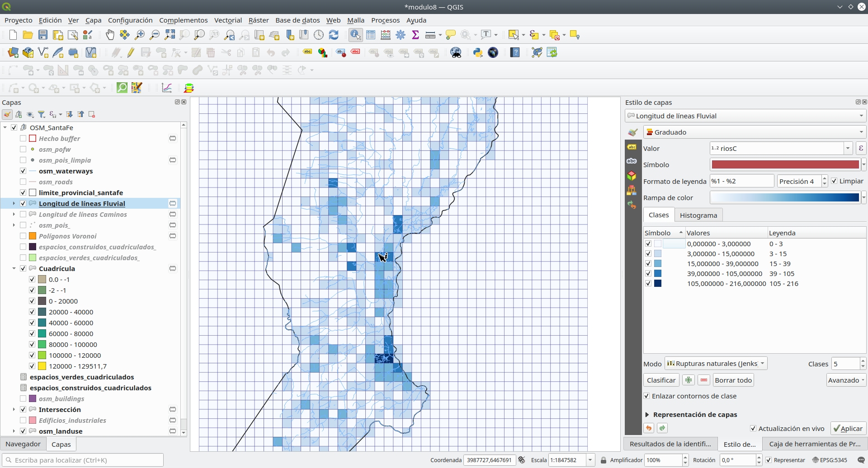Add a class with the plus button

(x=689, y=380)
